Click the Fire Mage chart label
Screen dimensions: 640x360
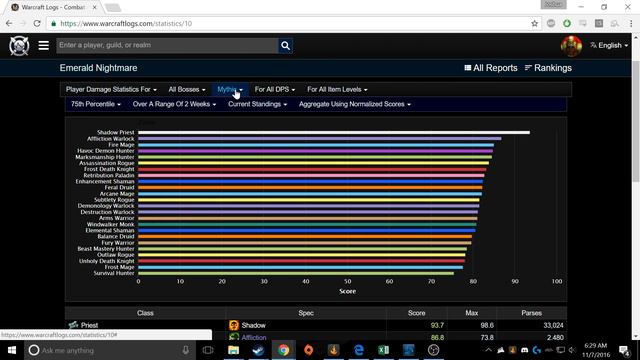click(x=121, y=144)
